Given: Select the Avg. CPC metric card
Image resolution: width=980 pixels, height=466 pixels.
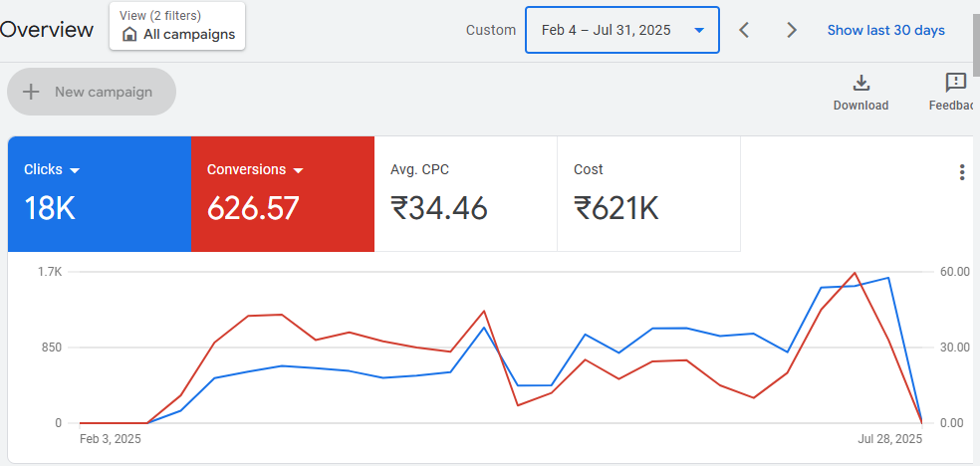Looking at the screenshot, I should [x=465, y=193].
